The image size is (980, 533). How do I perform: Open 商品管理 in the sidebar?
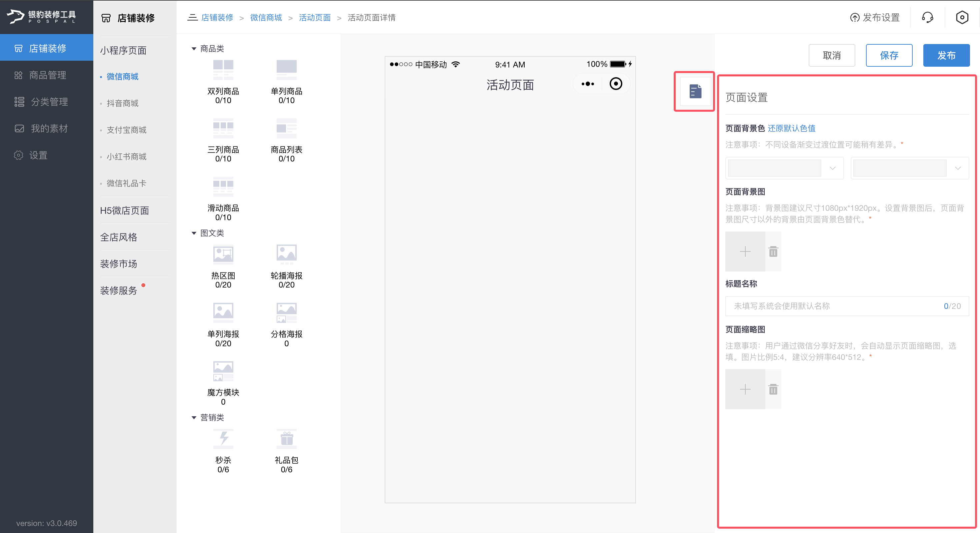tap(46, 75)
